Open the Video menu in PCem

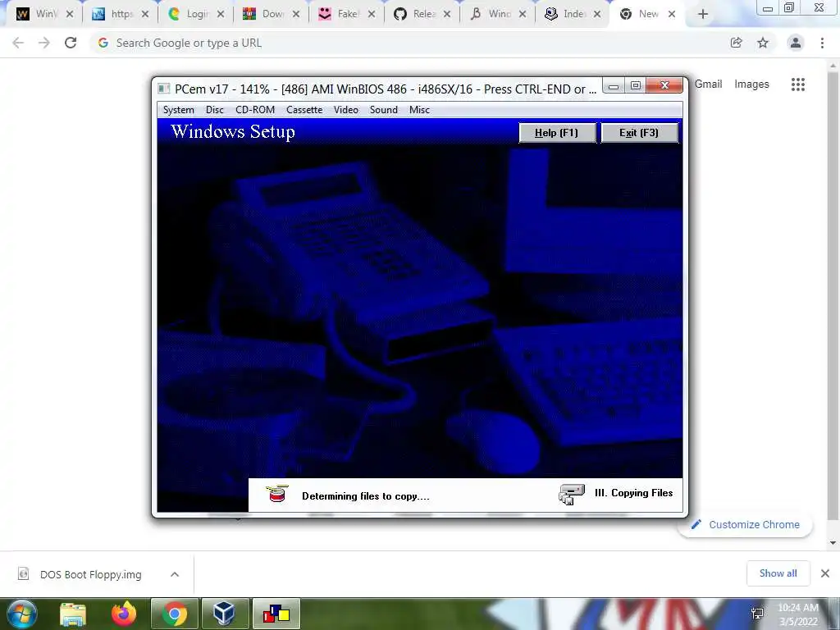pyautogui.click(x=346, y=110)
